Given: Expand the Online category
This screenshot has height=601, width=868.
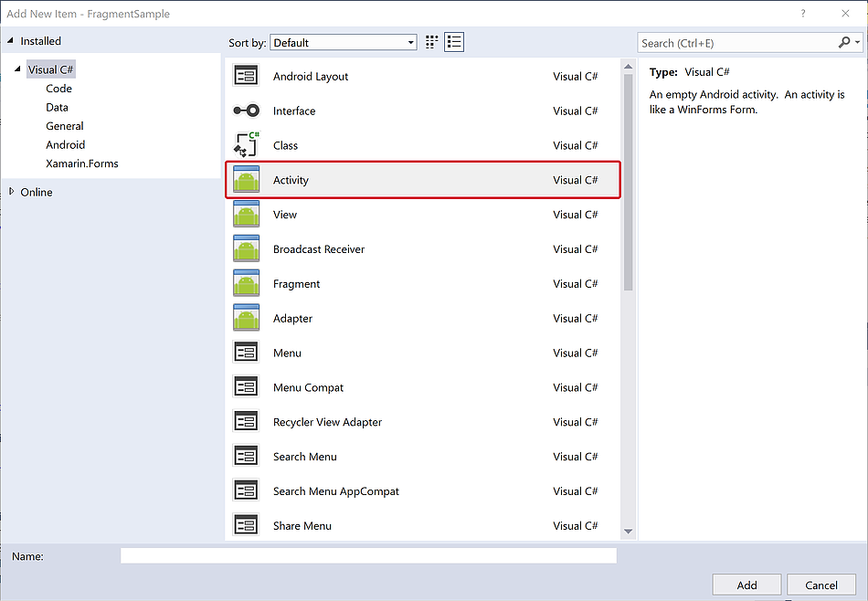Looking at the screenshot, I should tap(11, 192).
